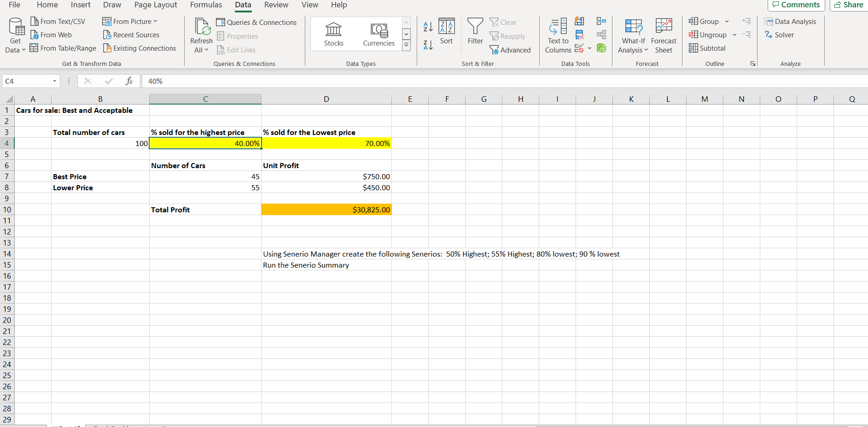The height and width of the screenshot is (427, 868).
Task: Open the Help tab
Action: click(339, 5)
